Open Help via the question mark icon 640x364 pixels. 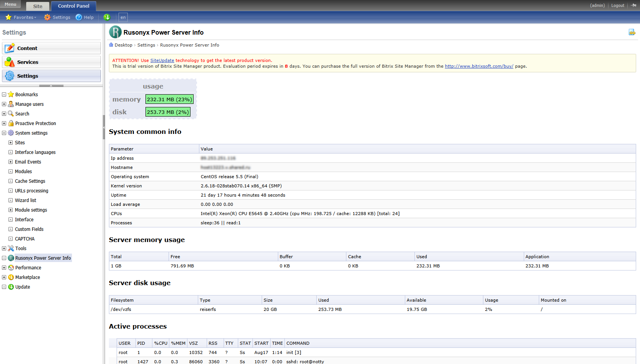78,17
